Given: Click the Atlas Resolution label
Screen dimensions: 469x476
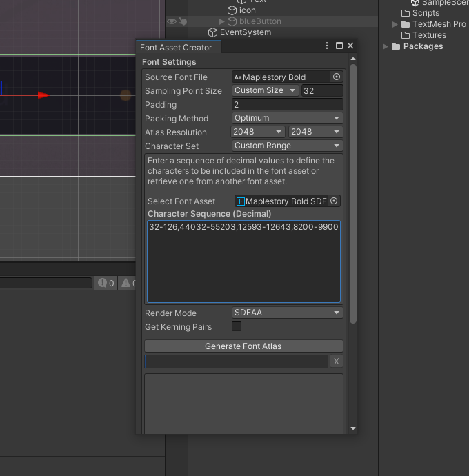Looking at the screenshot, I should tap(176, 132).
